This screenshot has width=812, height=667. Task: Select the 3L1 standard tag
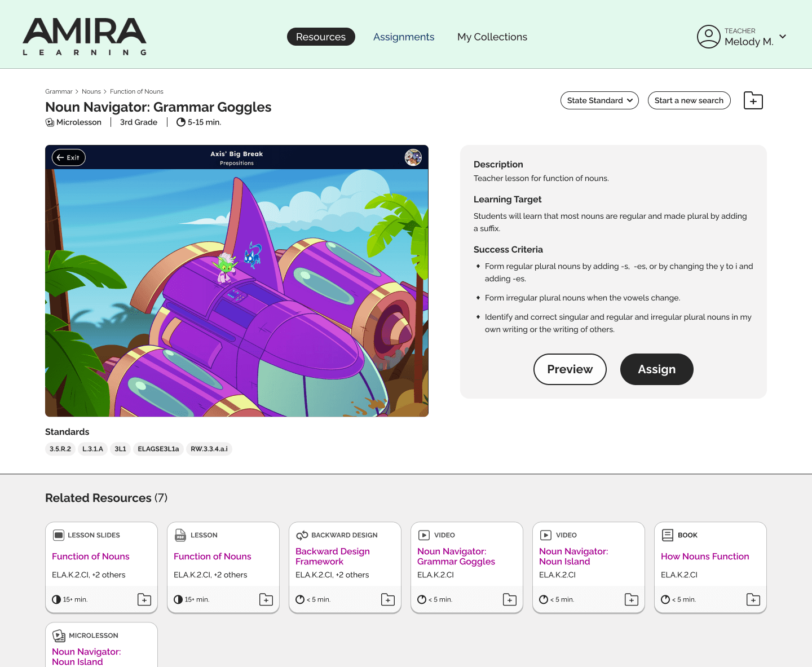120,449
